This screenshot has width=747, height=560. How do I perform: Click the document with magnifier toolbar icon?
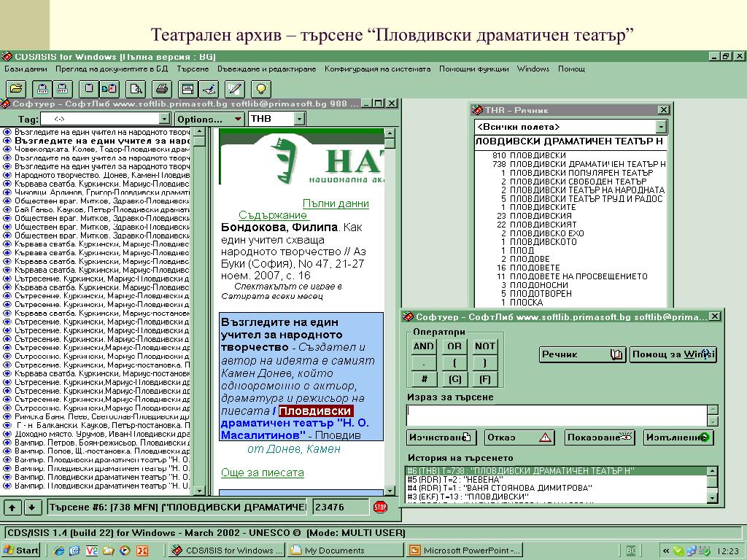point(136,88)
